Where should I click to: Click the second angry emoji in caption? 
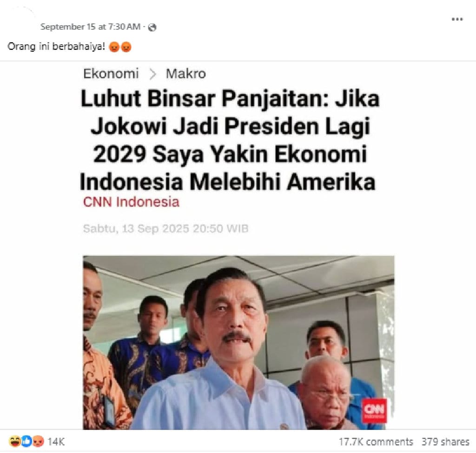(x=126, y=47)
